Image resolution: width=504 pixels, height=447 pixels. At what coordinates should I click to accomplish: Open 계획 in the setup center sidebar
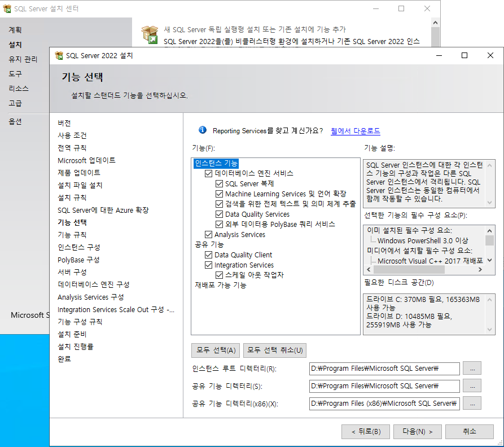click(15, 30)
